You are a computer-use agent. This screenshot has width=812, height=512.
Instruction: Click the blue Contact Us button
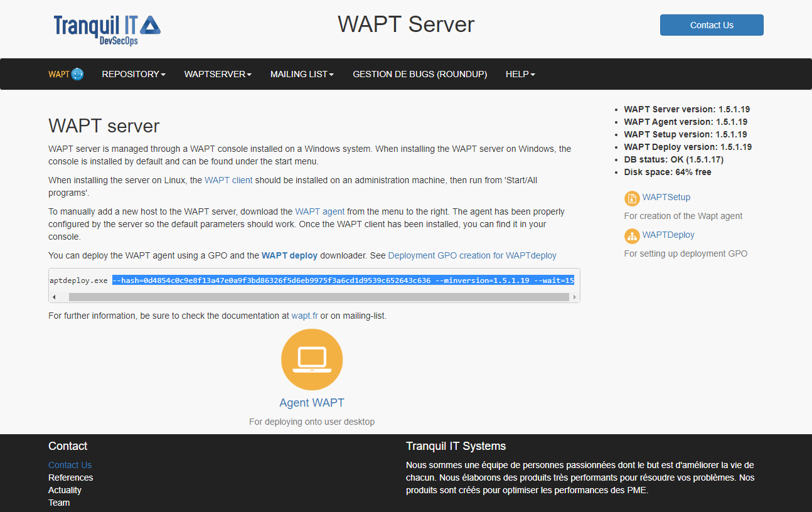pos(712,25)
